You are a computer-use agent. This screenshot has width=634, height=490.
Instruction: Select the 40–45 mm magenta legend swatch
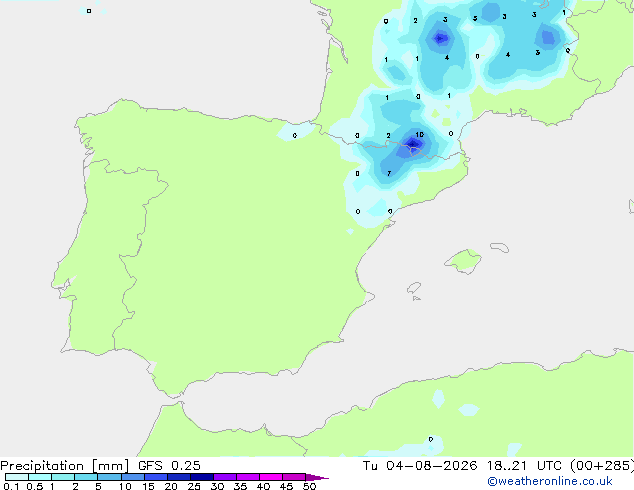[x=271, y=477]
